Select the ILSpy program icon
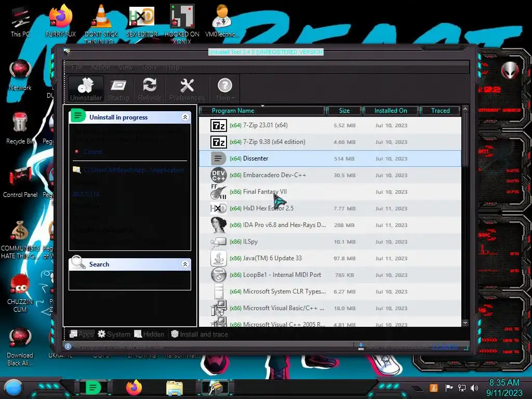The width and height of the screenshot is (532, 399). pyautogui.click(x=219, y=242)
